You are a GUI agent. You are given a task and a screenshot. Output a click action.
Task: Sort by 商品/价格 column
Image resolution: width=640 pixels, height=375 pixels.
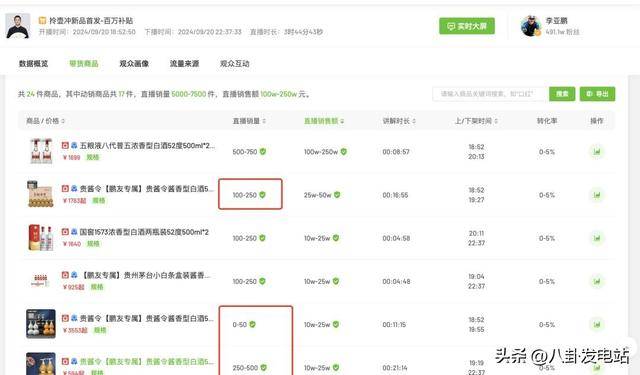[x=45, y=121]
